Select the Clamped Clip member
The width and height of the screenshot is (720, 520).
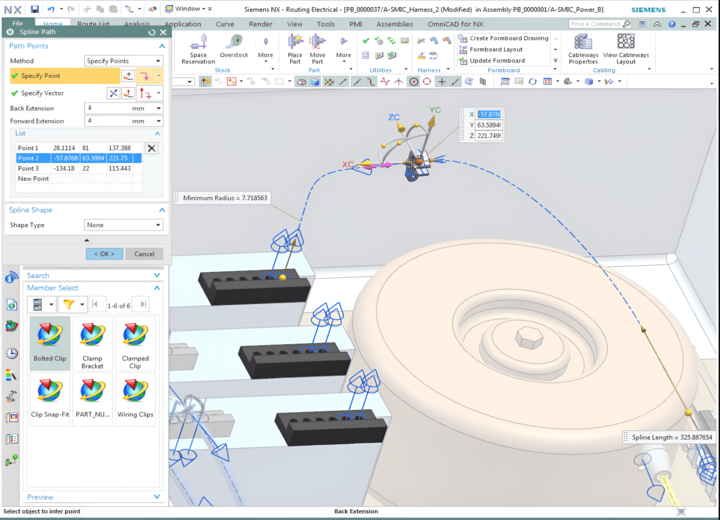pos(135,343)
